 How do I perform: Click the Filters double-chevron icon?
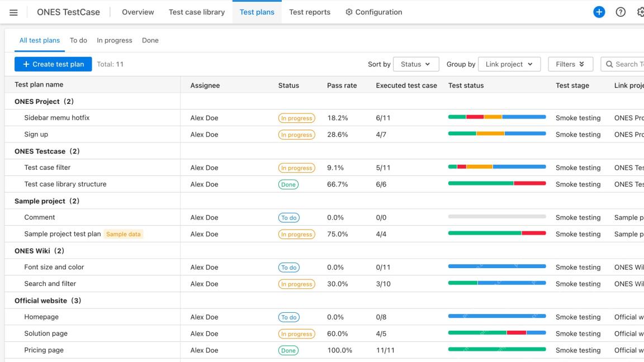[x=581, y=64]
